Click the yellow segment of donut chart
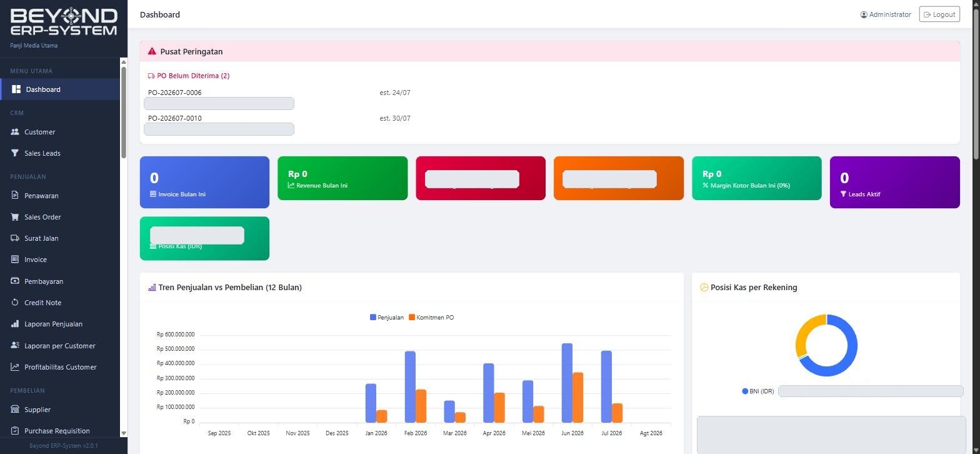This screenshot has width=980, height=454. [804, 331]
